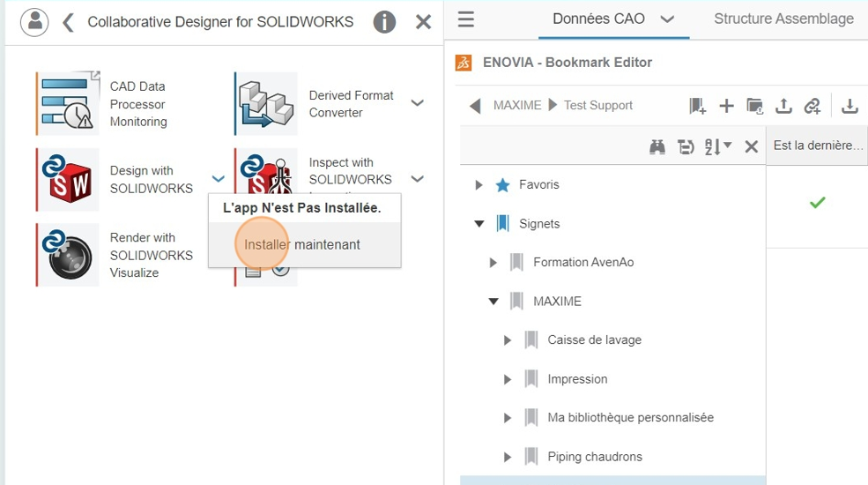Open Design with SOLIDWORKS dropdown chevron
Viewport: 868px width, 485px height.
tap(219, 178)
